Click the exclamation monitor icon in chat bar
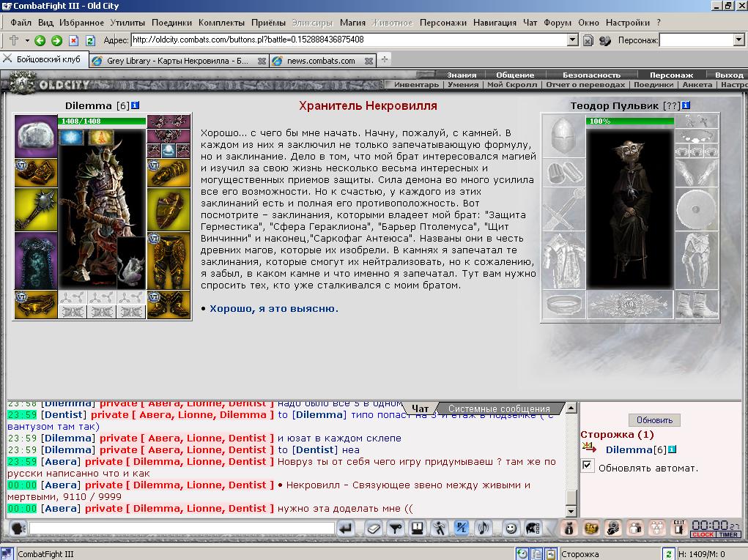Screen dimensions: 748x560 point(418,528)
